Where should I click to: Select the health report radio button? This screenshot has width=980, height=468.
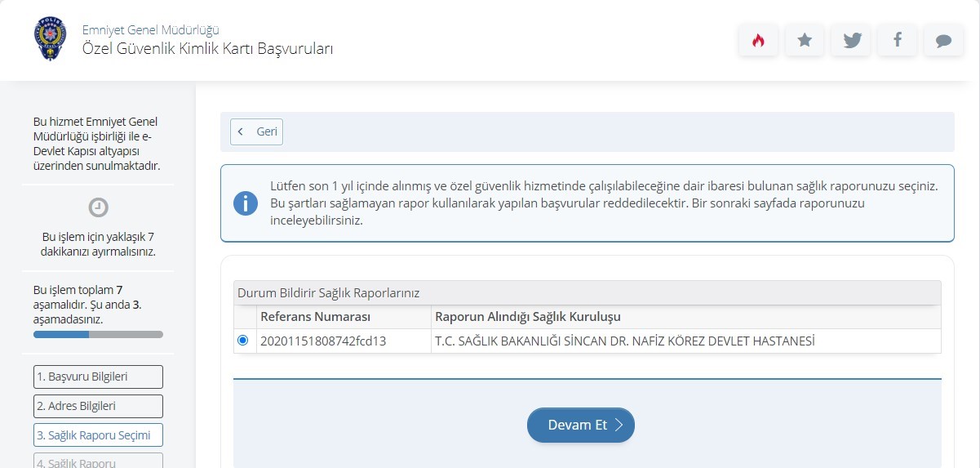pos(242,341)
